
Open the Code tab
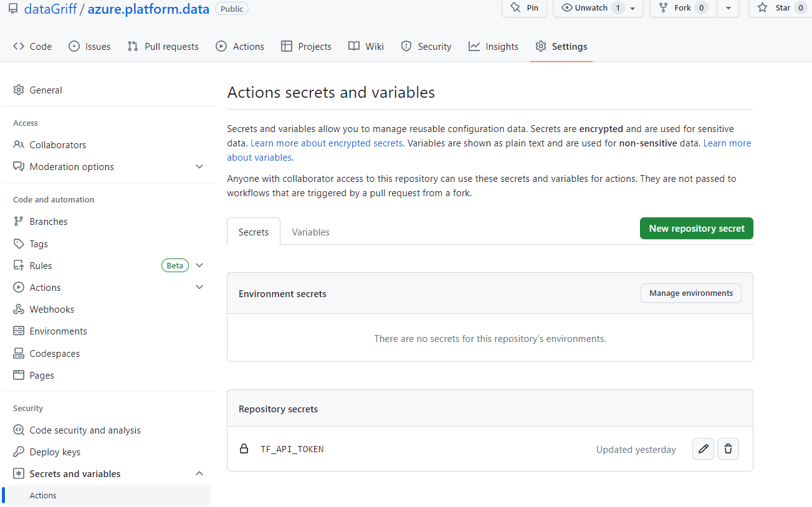coord(32,46)
